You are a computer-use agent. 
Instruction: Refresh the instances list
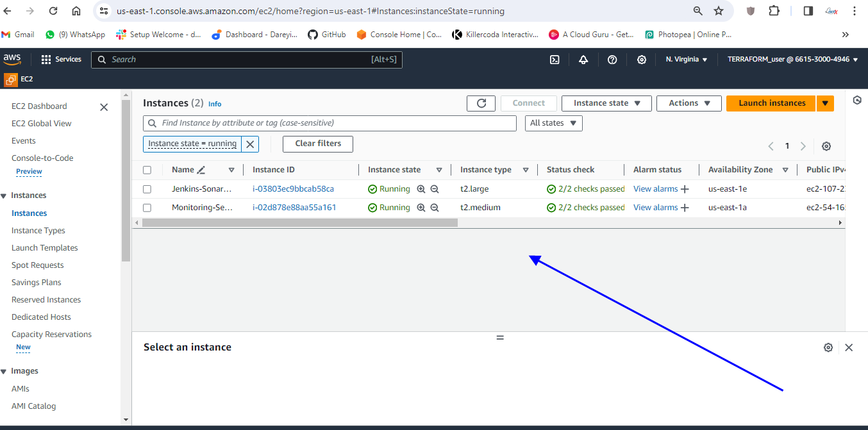481,103
